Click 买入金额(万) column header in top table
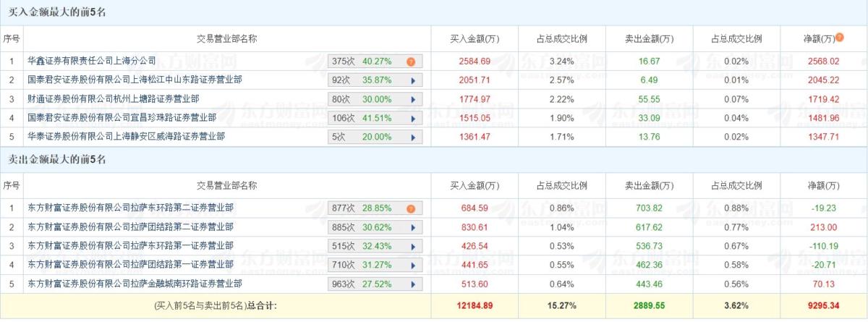 tap(475, 38)
